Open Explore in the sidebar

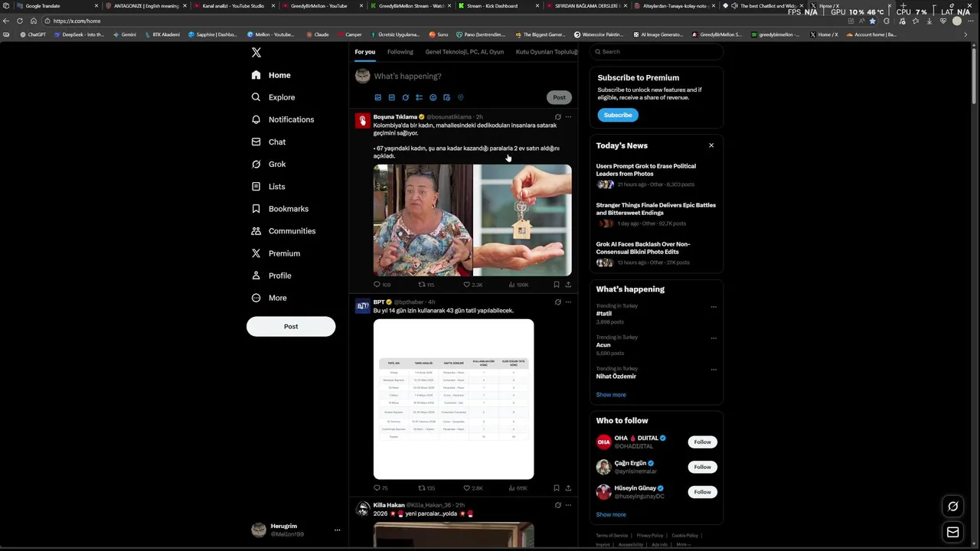click(273, 97)
